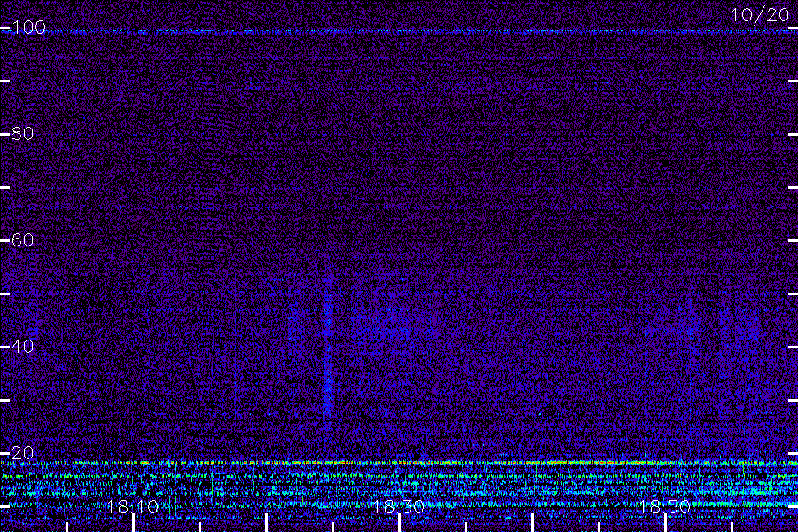Click the 18:30 time label
798x532 pixels.
click(398, 506)
